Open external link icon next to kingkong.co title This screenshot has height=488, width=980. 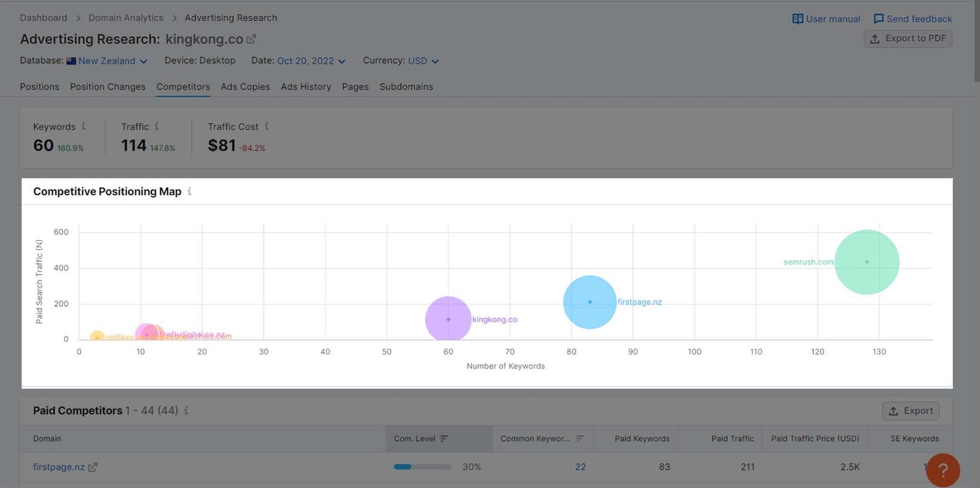[251, 39]
